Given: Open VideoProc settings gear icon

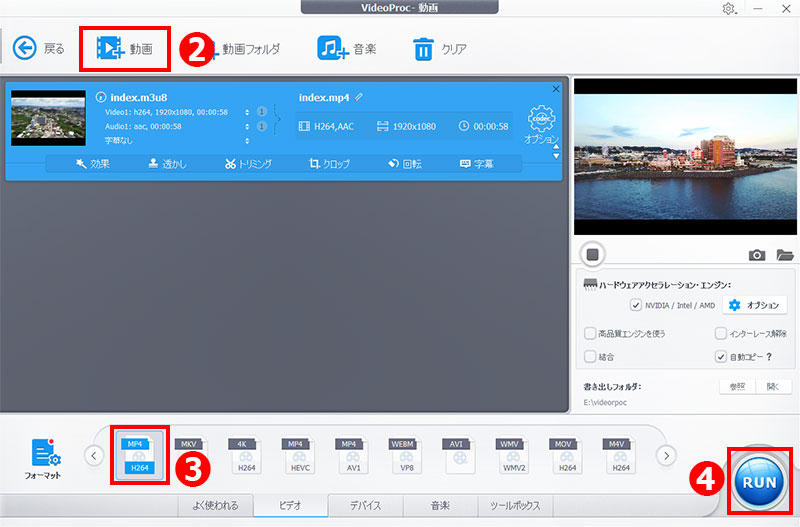Looking at the screenshot, I should (x=729, y=9).
